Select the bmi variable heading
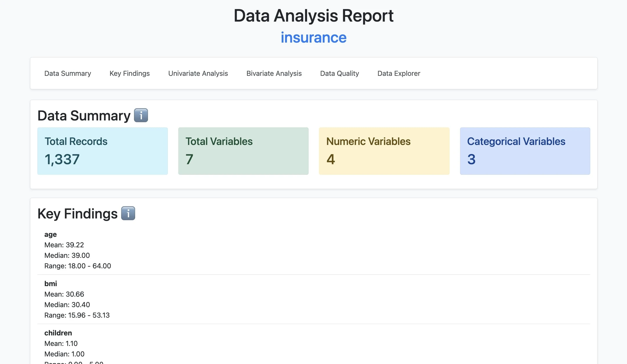Screen dimensions: 627x364 tap(50, 283)
